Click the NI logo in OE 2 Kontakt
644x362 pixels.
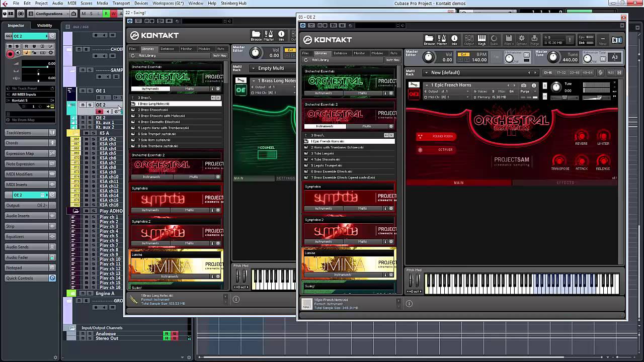(616, 40)
